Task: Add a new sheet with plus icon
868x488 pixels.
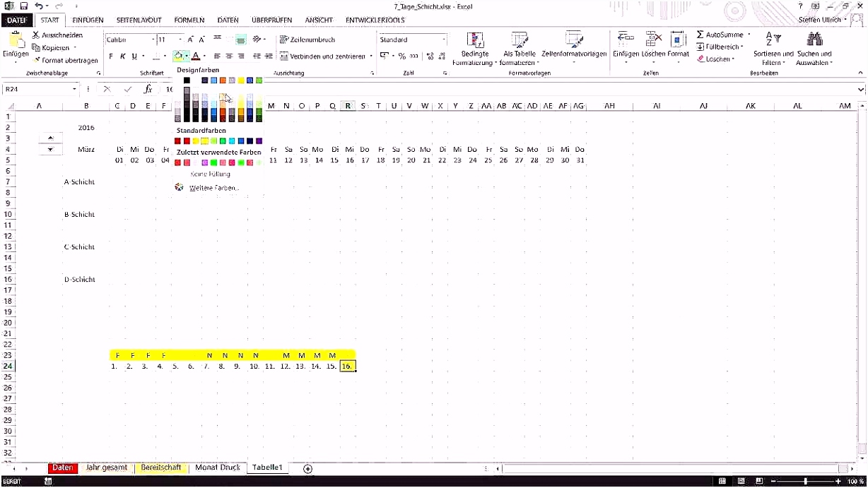Action: pyautogui.click(x=307, y=468)
